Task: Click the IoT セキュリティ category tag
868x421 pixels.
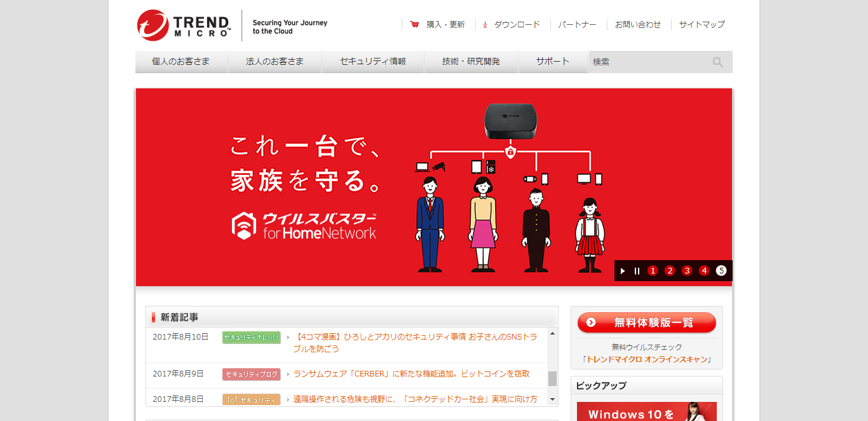Action: pyautogui.click(x=252, y=400)
